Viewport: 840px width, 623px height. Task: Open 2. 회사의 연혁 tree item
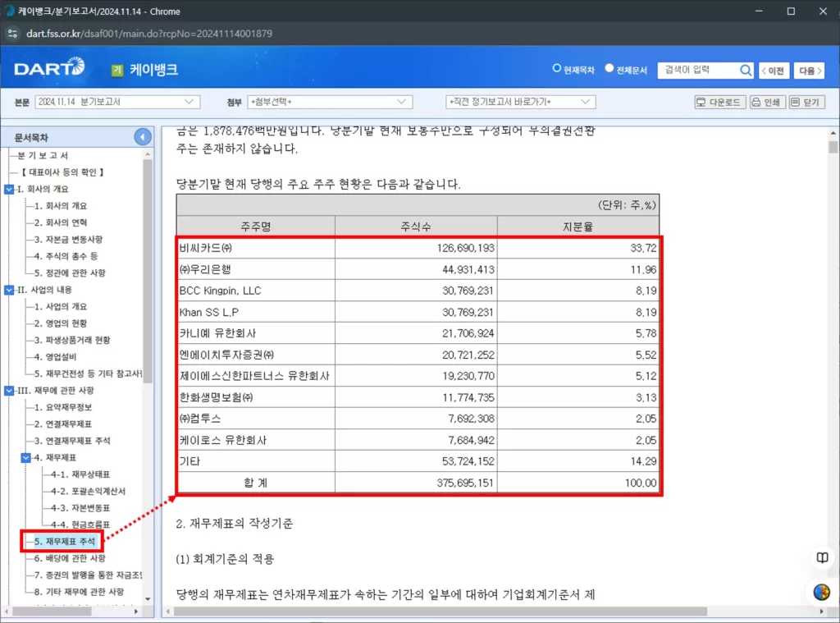(x=61, y=222)
